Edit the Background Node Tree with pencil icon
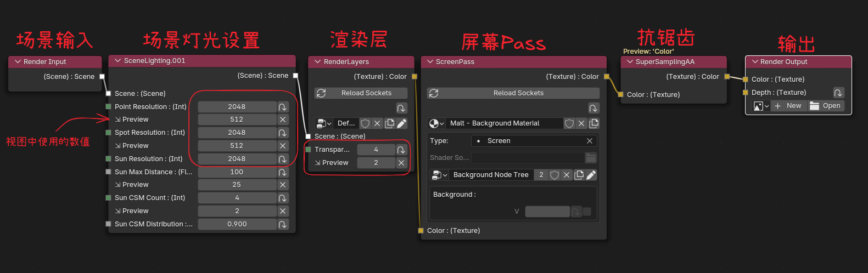Image resolution: width=868 pixels, height=273 pixels. [x=591, y=175]
